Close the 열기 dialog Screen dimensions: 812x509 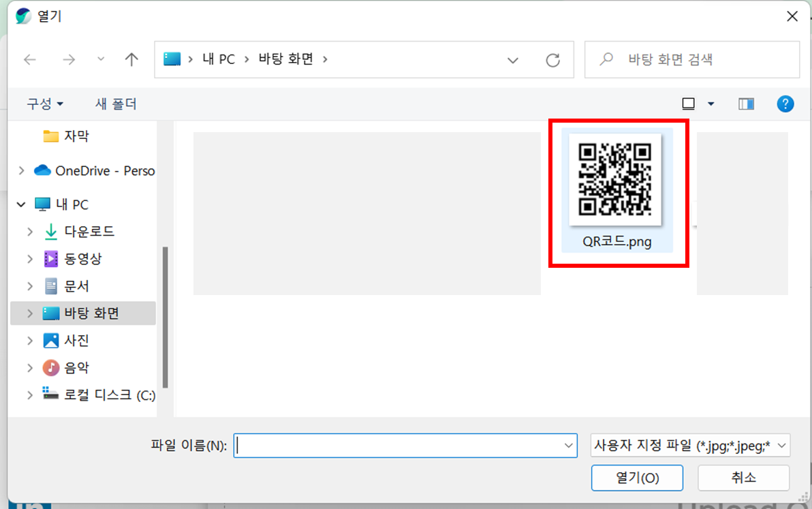tap(792, 16)
